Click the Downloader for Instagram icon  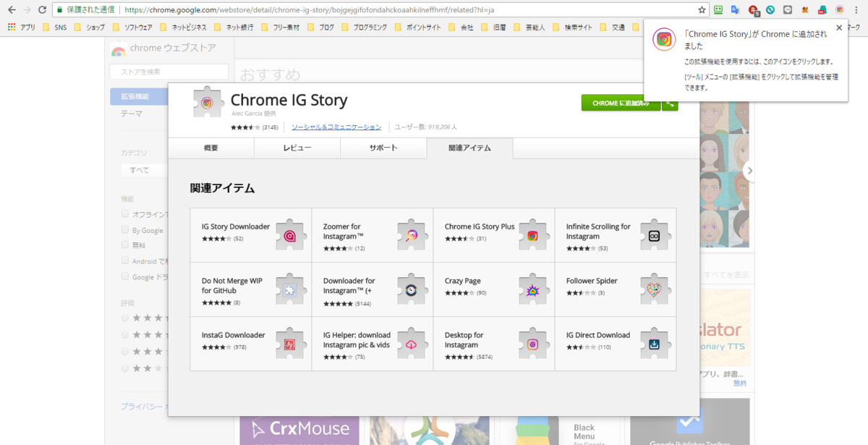pos(412,289)
